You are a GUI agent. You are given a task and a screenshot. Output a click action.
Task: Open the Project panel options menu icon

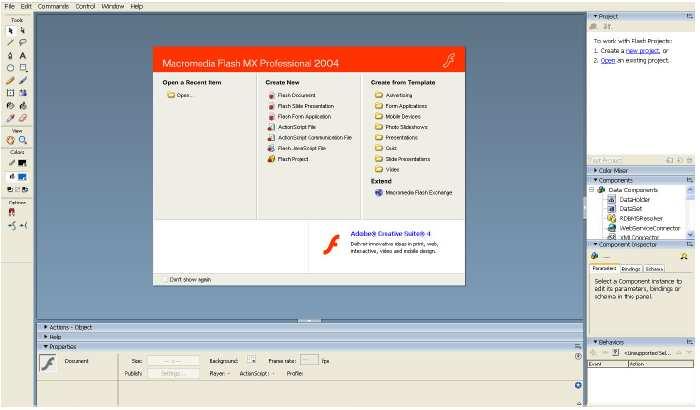tap(689, 16)
